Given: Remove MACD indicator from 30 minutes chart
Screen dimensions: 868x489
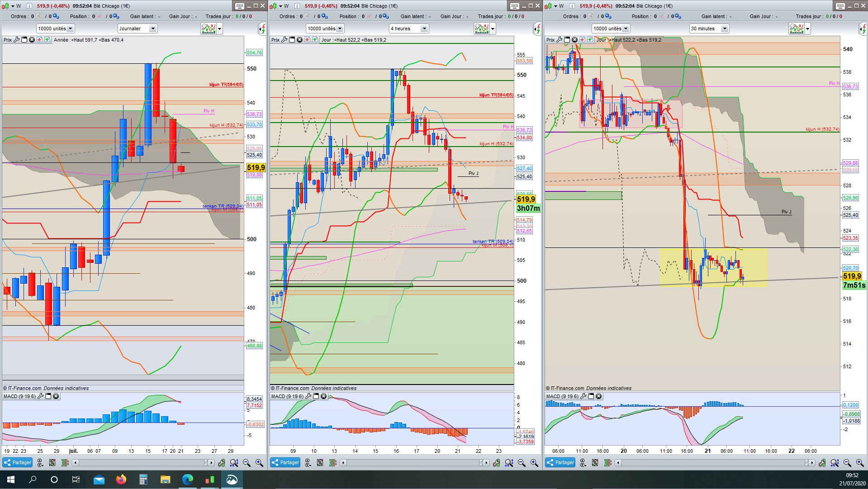Looking at the screenshot, I should (x=599, y=396).
